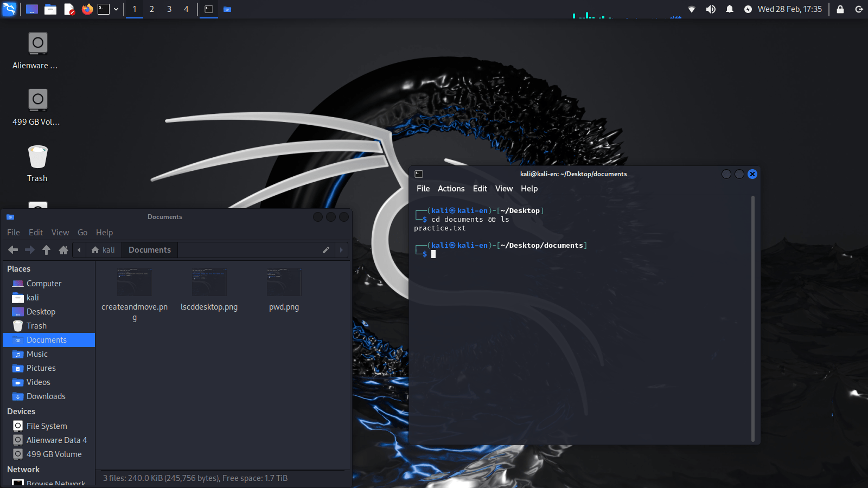Select the createandmove.png thumbnail

pyautogui.click(x=134, y=282)
